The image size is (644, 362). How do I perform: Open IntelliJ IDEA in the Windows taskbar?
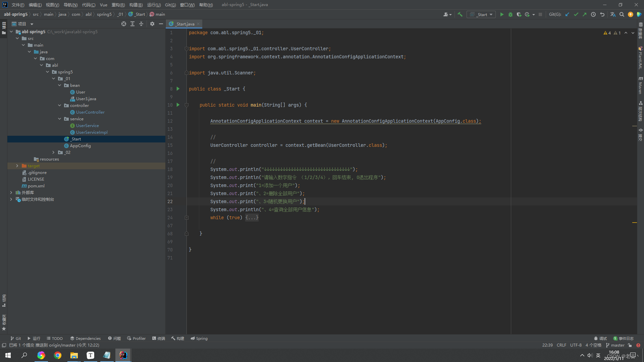[x=123, y=355]
